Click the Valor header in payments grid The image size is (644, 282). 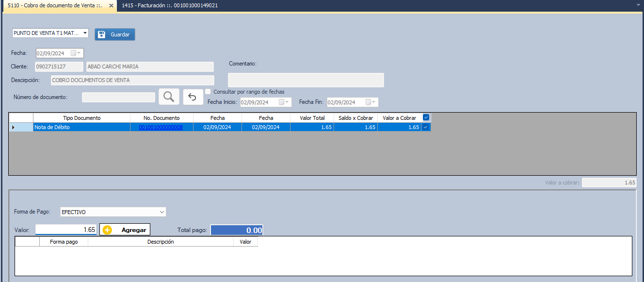[x=245, y=242]
